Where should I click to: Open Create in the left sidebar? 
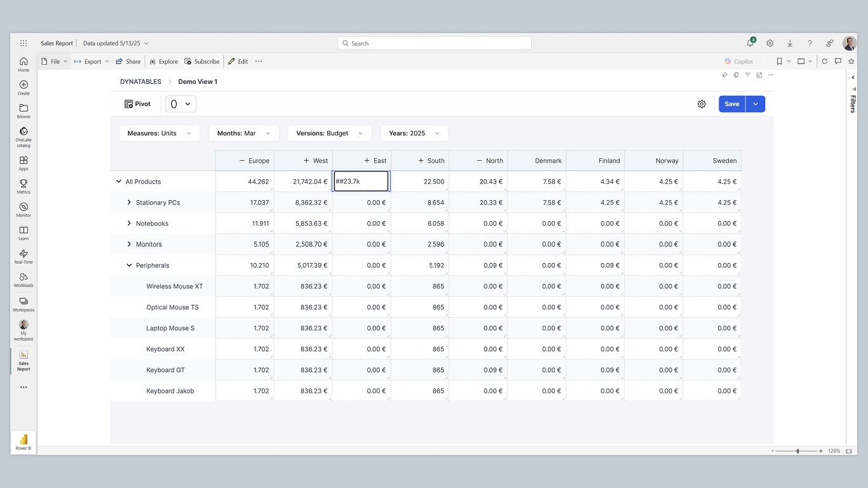coord(24,88)
